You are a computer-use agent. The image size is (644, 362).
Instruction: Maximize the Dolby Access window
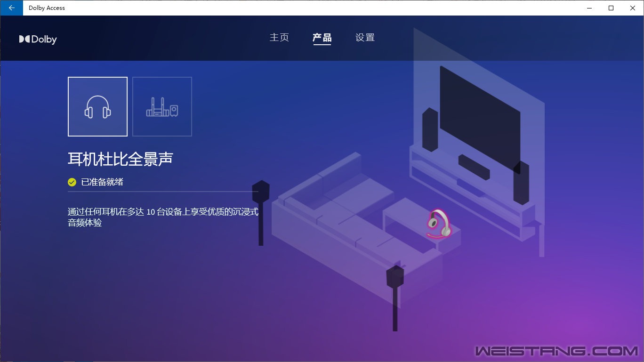pyautogui.click(x=611, y=8)
